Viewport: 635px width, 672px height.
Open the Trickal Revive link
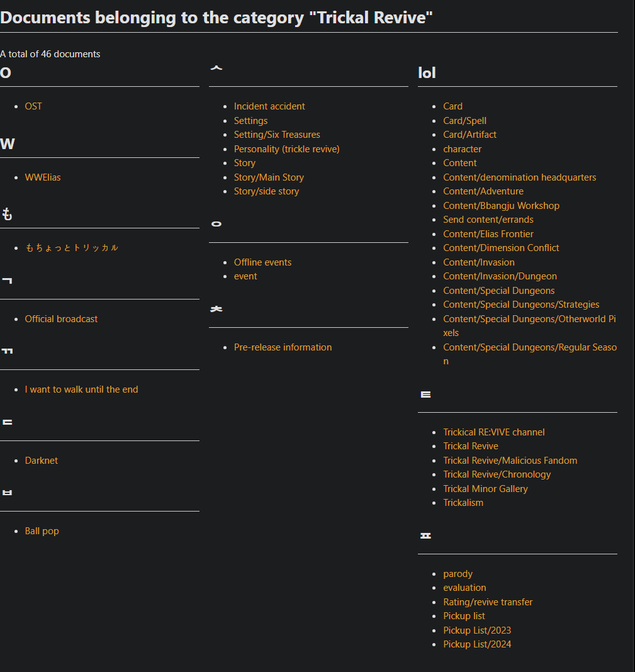(471, 447)
